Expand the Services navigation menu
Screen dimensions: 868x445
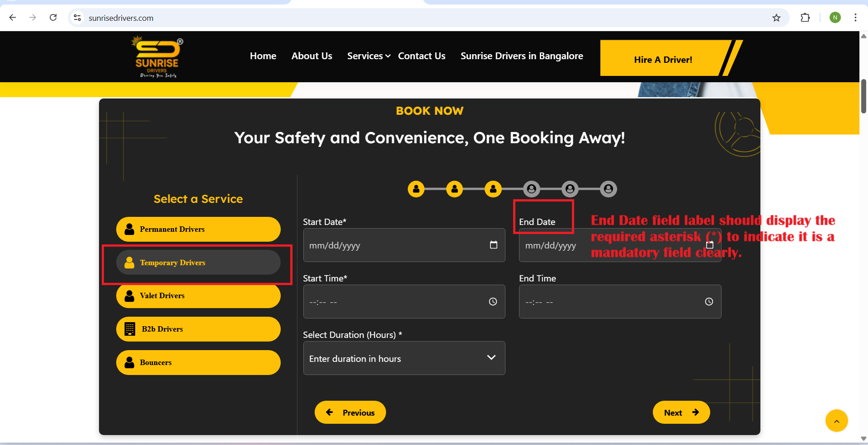click(368, 56)
